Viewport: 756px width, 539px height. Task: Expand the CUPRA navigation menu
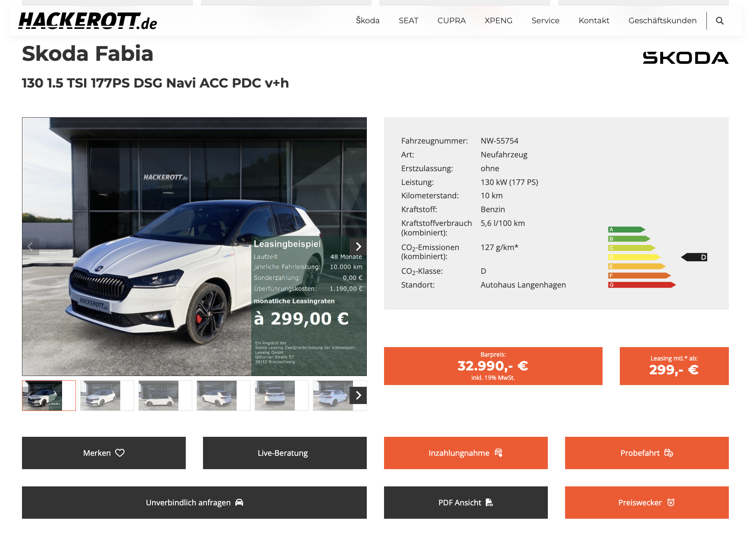coord(451,21)
